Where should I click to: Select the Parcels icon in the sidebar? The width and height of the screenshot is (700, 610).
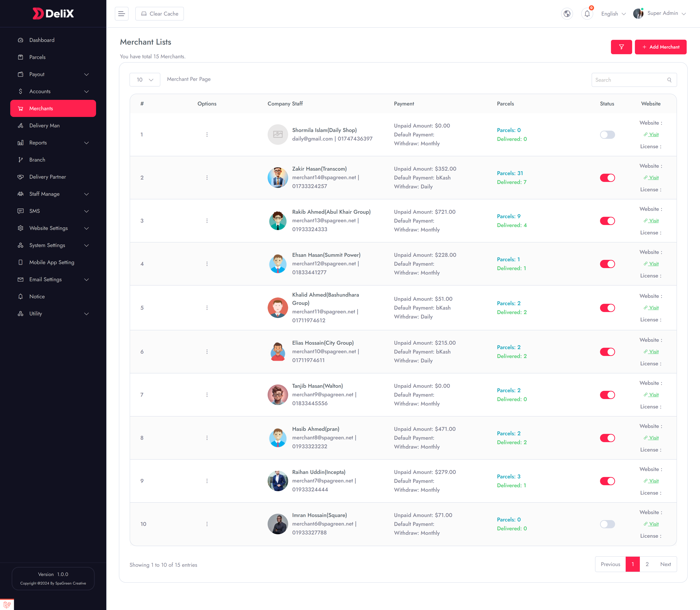[x=20, y=57]
